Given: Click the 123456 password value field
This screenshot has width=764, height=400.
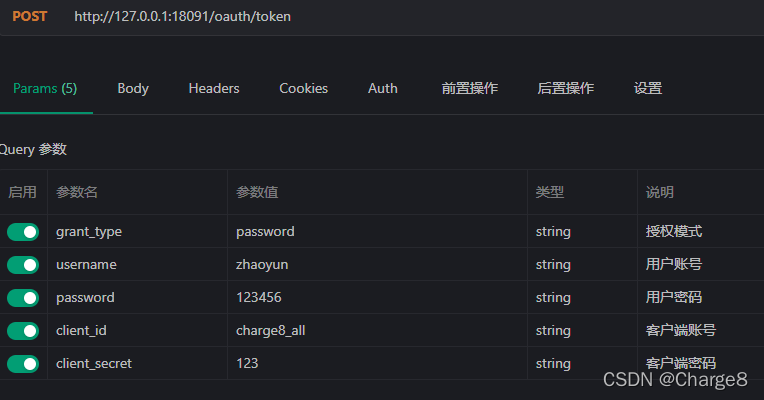Looking at the screenshot, I should tap(377, 297).
